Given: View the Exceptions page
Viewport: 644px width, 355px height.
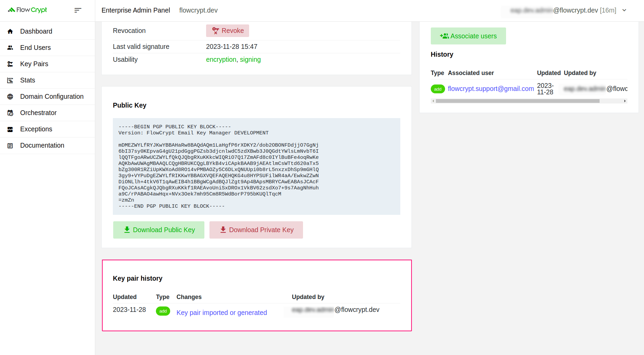Looking at the screenshot, I should click(x=47, y=129).
